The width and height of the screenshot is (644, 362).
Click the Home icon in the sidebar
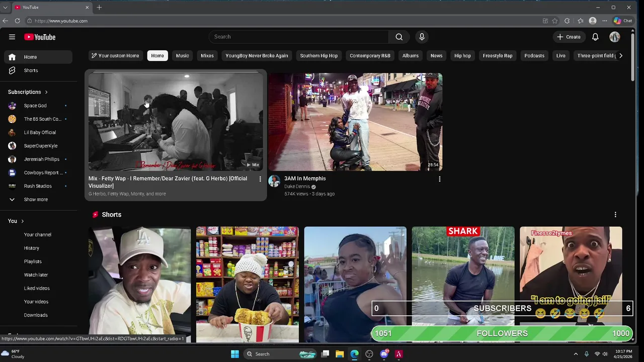tap(12, 57)
